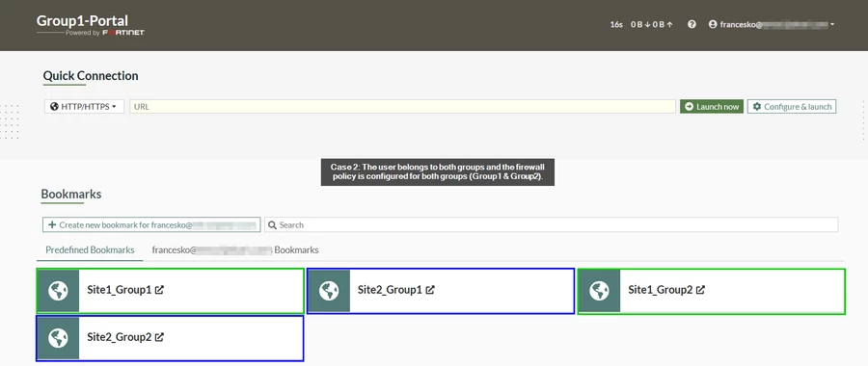Click the globe icon of Site2_Group2
The image size is (868, 366).
[x=58, y=338]
